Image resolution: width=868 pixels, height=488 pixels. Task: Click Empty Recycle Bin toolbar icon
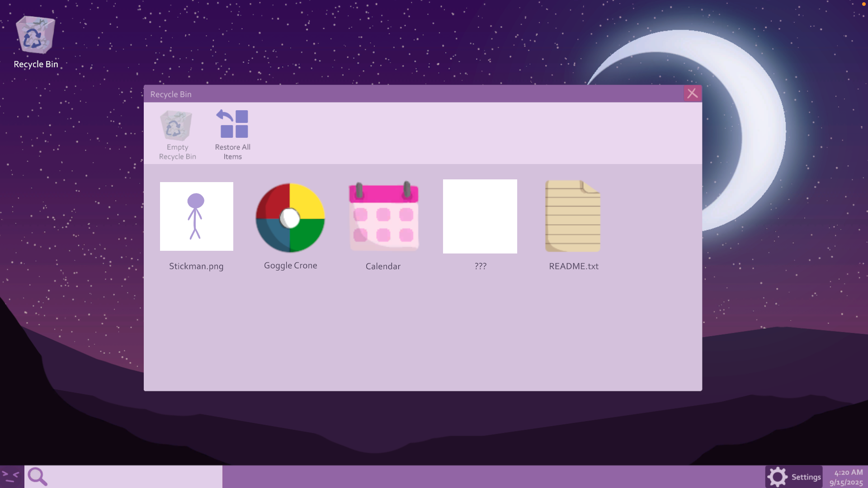[x=176, y=127]
